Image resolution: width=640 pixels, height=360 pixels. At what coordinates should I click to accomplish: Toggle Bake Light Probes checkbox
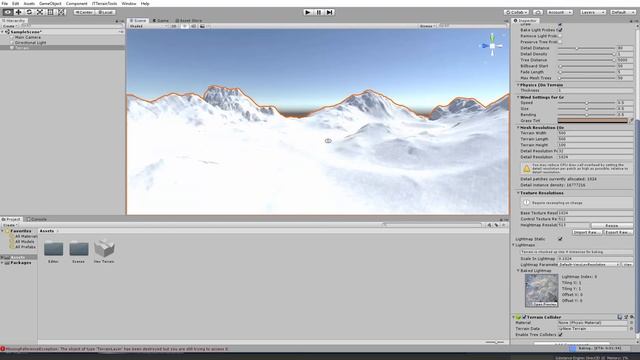[x=560, y=30]
